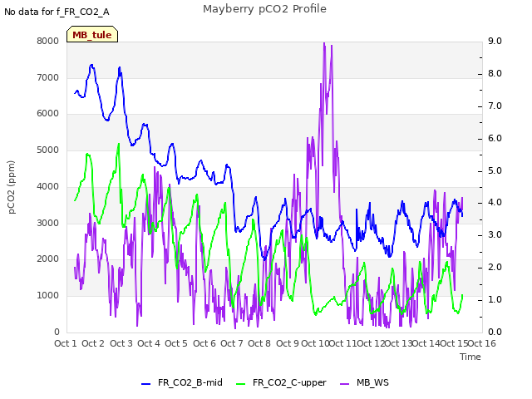Click the Oct 3 date tick label

point(121,343)
